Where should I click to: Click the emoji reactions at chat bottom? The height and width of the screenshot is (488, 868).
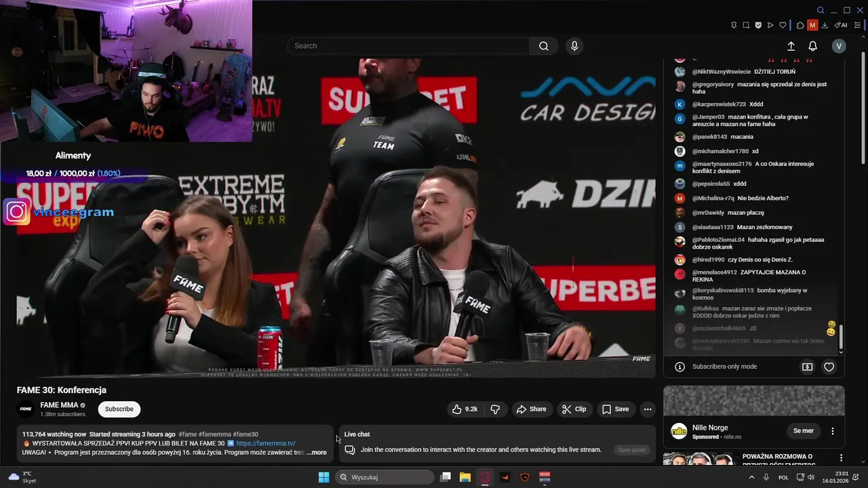coord(831,329)
